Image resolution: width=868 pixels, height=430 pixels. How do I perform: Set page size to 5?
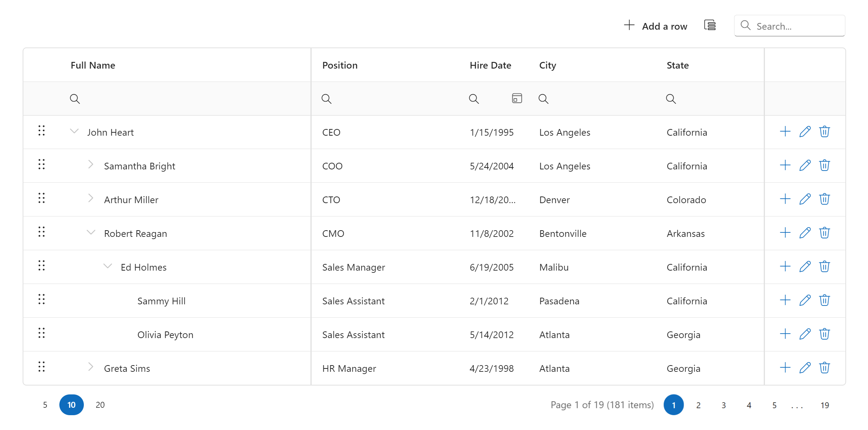(45, 405)
